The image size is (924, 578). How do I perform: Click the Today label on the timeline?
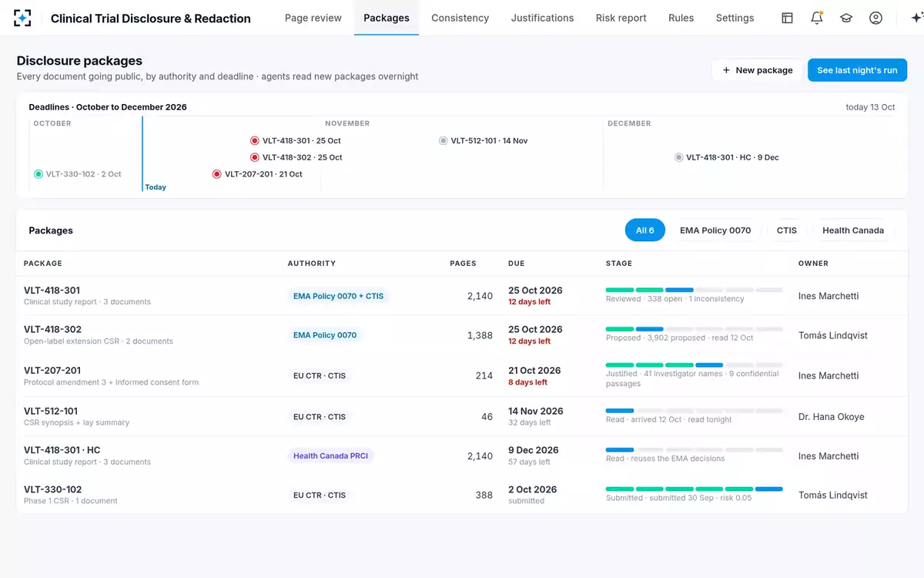[x=156, y=187]
